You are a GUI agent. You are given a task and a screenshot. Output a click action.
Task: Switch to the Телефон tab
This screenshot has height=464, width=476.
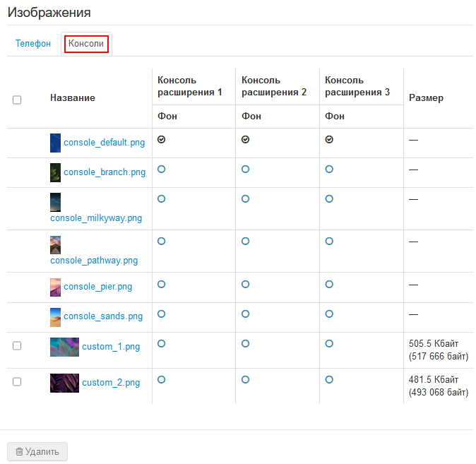[x=33, y=44]
